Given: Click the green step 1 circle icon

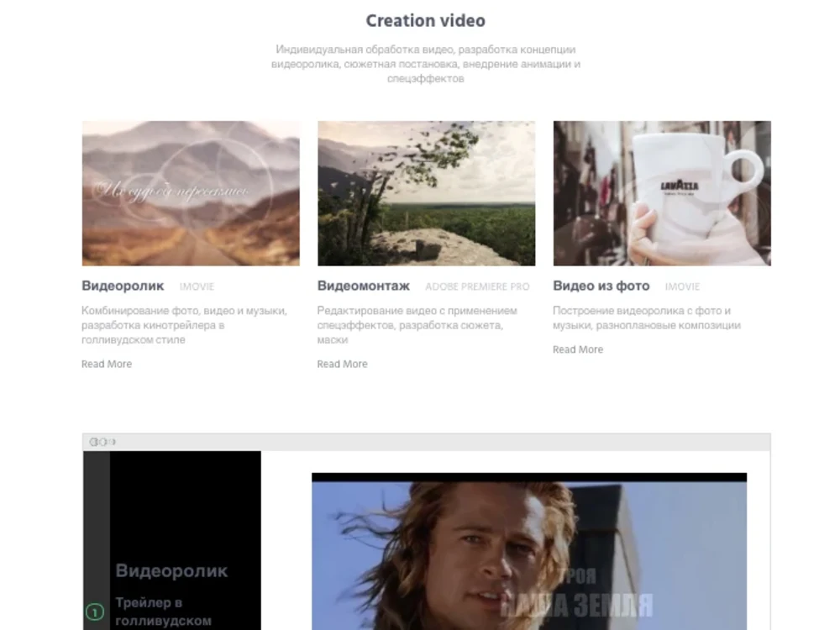Looking at the screenshot, I should (95, 612).
